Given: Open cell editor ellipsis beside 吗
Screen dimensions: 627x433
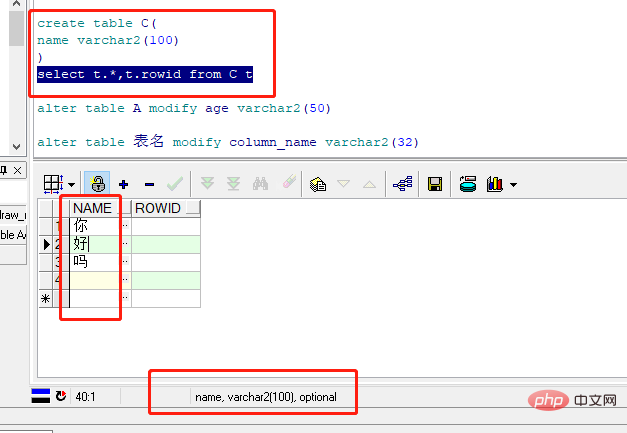Looking at the screenshot, I should tap(125, 261).
